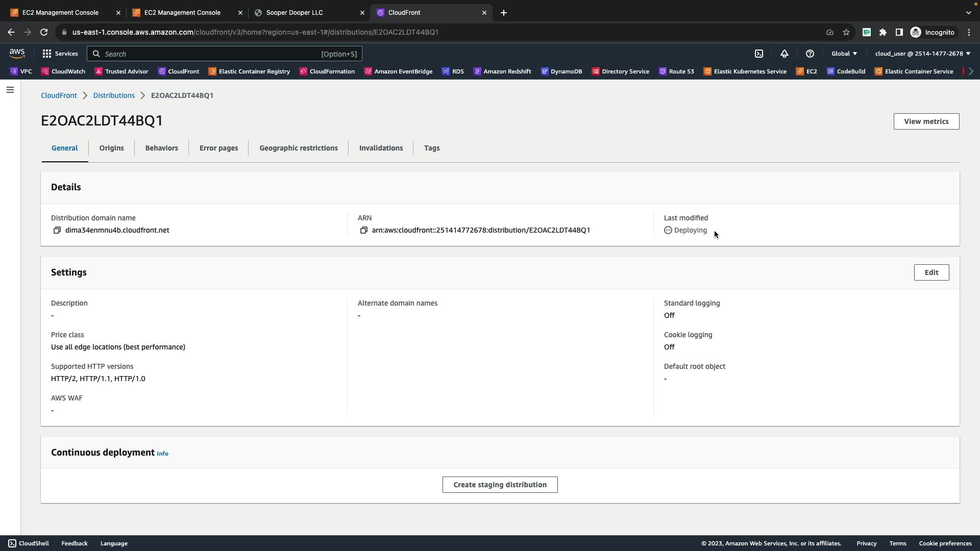Click Create staging distribution button

tap(500, 485)
